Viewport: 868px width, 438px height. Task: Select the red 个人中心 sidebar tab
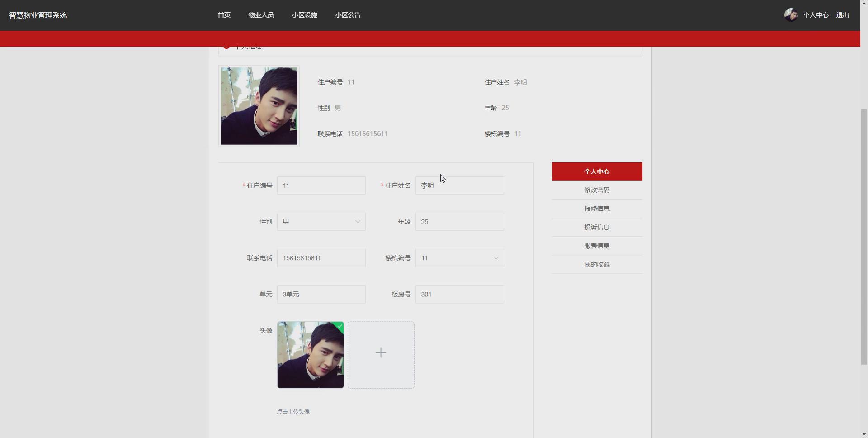[597, 171]
